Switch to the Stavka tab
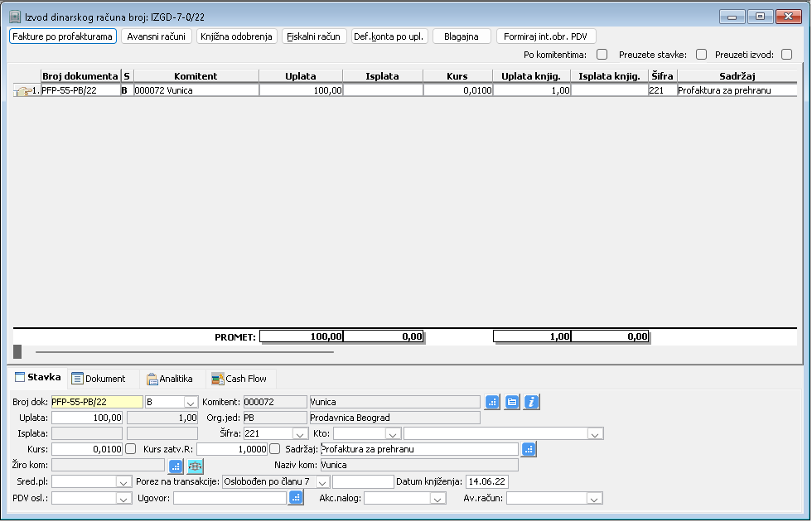This screenshot has width=812, height=522. tap(38, 378)
